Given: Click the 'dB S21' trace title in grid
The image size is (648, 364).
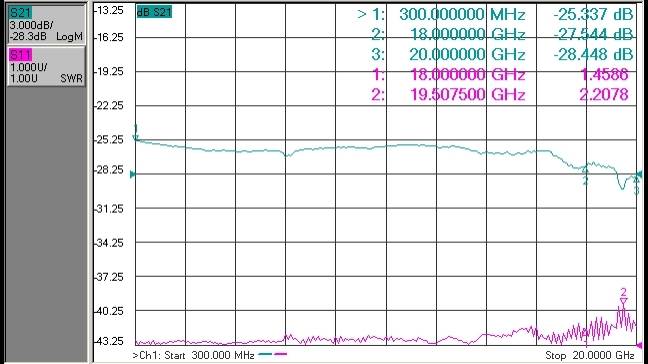Looking at the screenshot, I should pyautogui.click(x=154, y=12).
